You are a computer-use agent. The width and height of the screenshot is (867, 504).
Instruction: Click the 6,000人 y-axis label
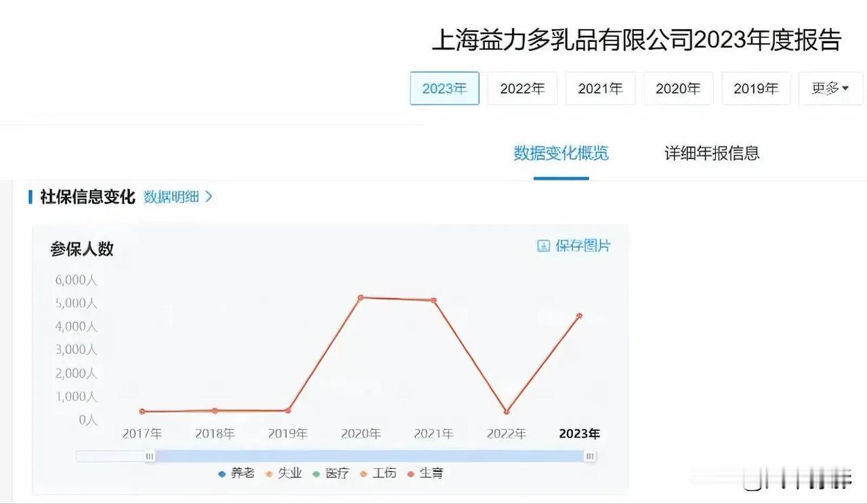tap(77, 280)
